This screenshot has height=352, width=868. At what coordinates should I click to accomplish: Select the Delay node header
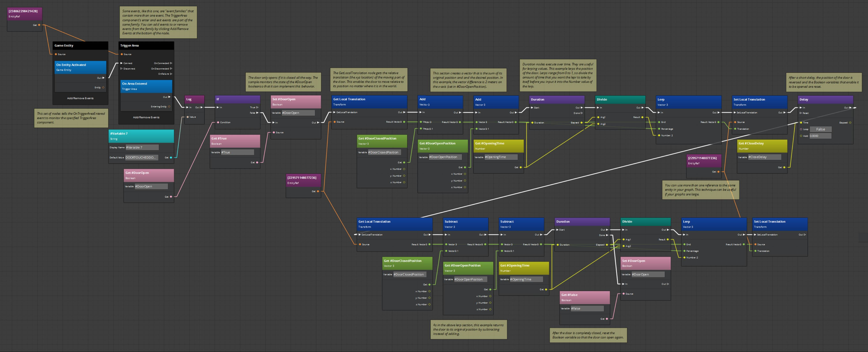pyautogui.click(x=826, y=100)
